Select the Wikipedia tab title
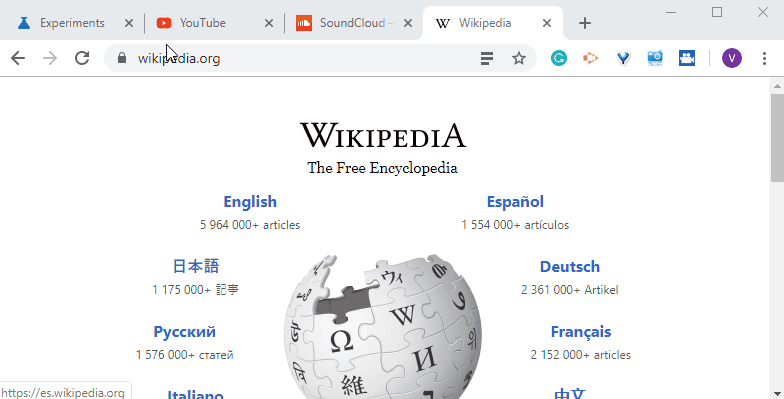The image size is (784, 399). pos(485,23)
